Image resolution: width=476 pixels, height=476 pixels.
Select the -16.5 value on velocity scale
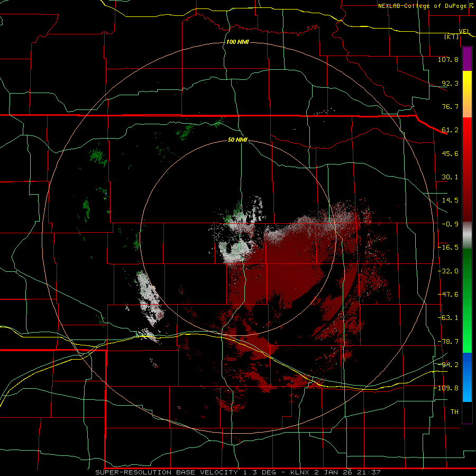pos(448,248)
